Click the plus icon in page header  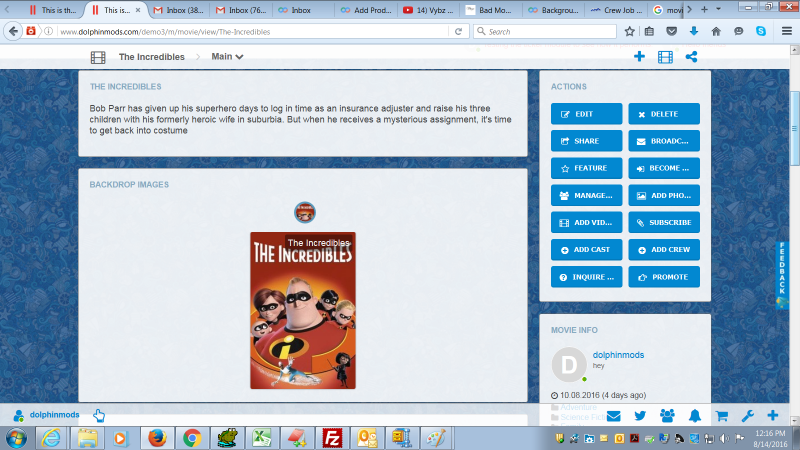639,57
